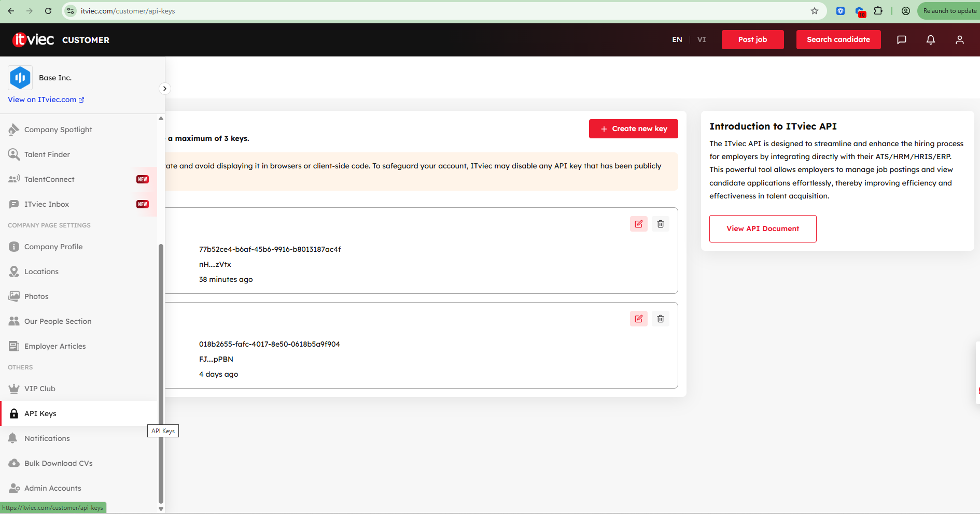Open Photos menu item

click(79, 296)
